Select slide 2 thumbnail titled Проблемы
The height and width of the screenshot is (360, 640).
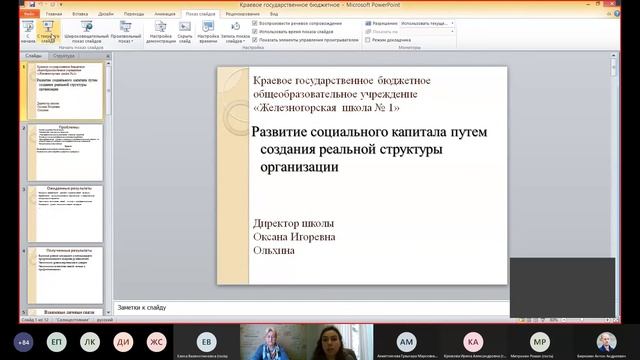(x=65, y=152)
